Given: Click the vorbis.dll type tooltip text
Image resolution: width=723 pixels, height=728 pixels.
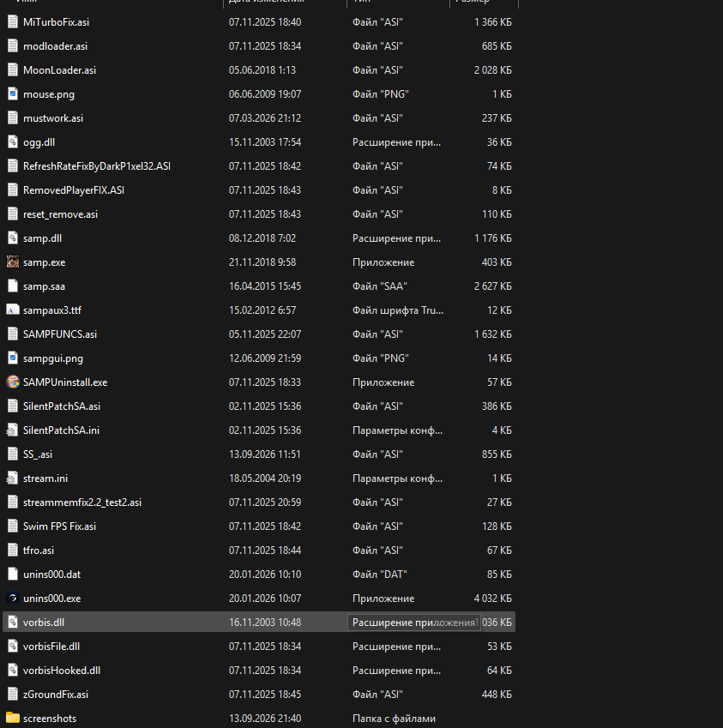Looking at the screenshot, I should (x=413, y=623).
